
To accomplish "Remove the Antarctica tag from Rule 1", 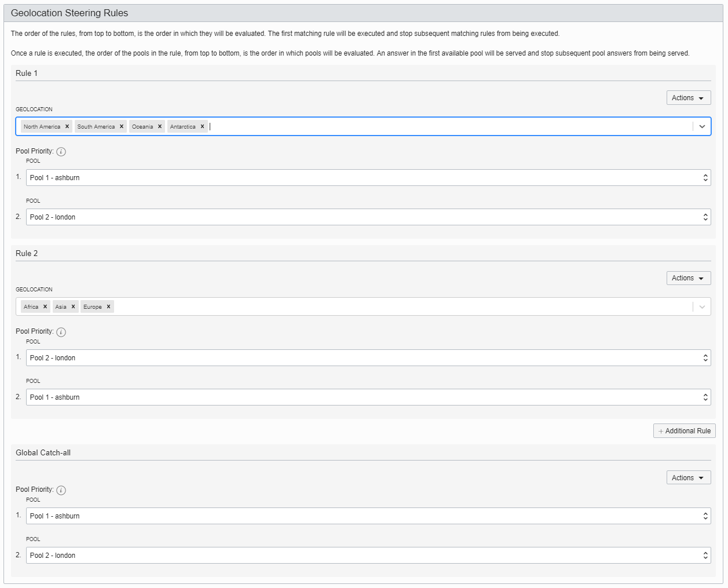I will (202, 127).
